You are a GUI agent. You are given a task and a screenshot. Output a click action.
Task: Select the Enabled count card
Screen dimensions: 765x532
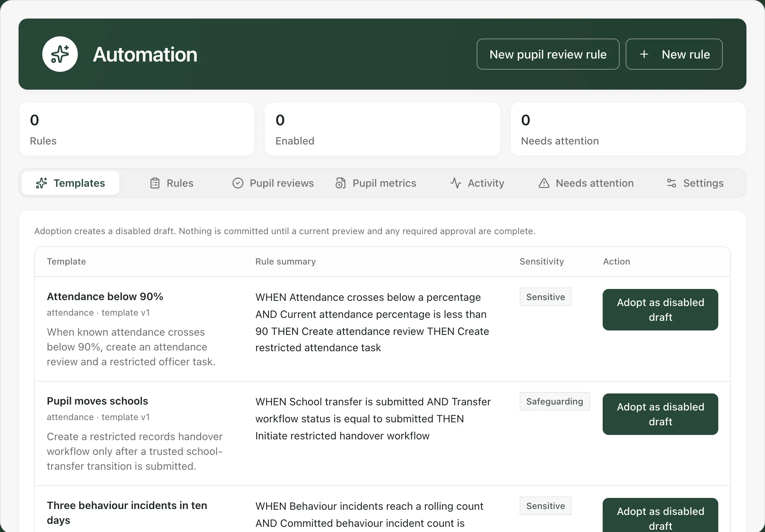pyautogui.click(x=382, y=129)
